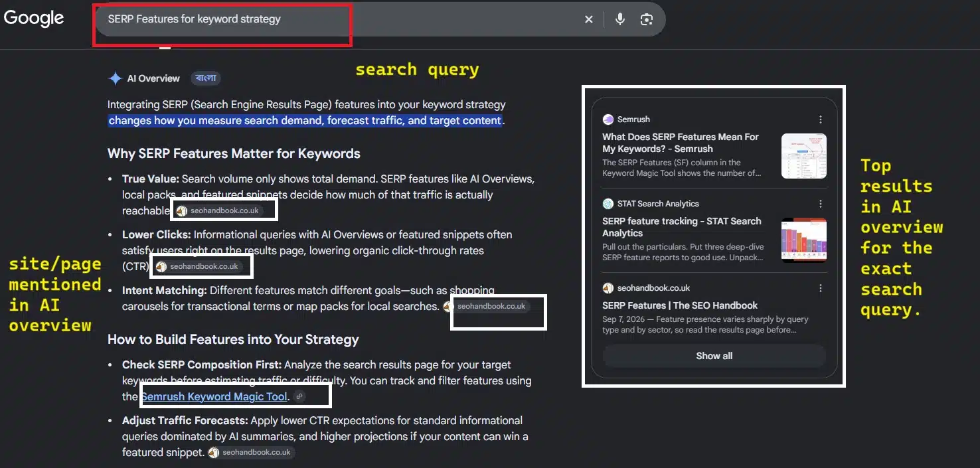Click seohandbook.co.uk favicon in sources panel
The width and height of the screenshot is (980, 468).
click(608, 288)
